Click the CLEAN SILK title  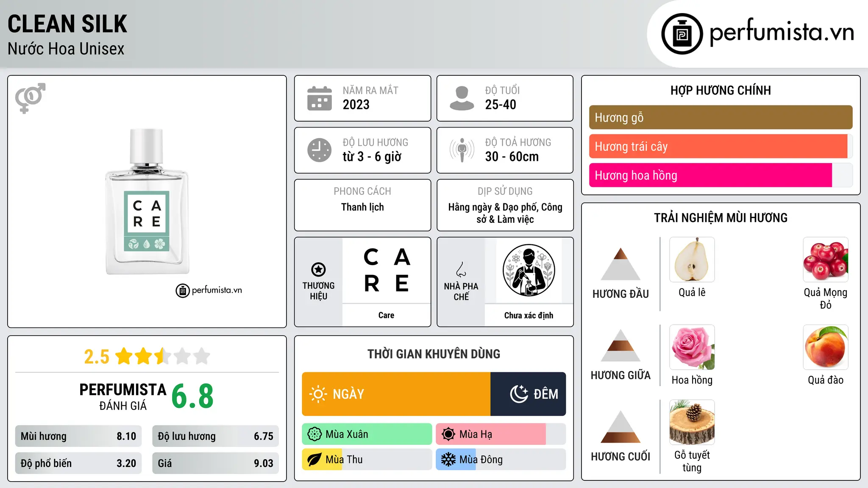click(x=67, y=24)
